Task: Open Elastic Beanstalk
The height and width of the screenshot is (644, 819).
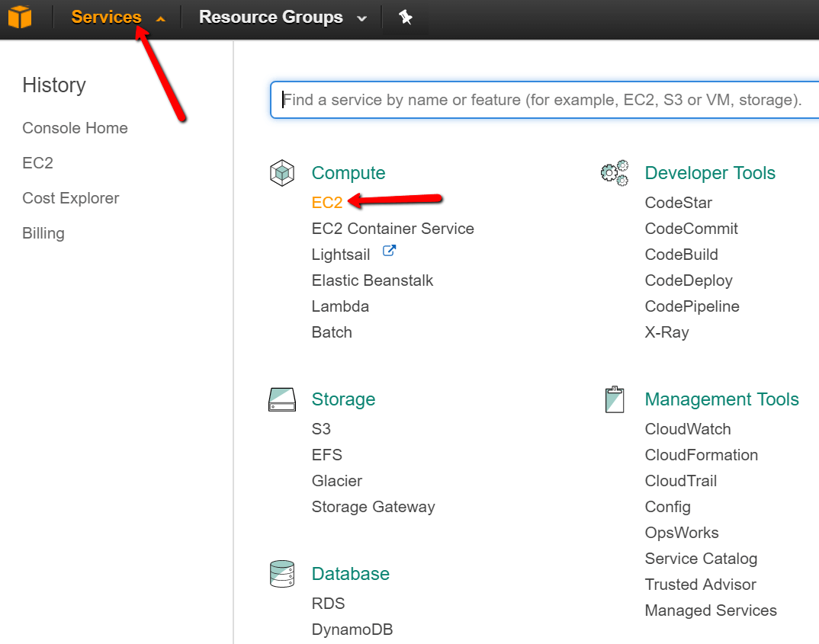Action: (372, 280)
